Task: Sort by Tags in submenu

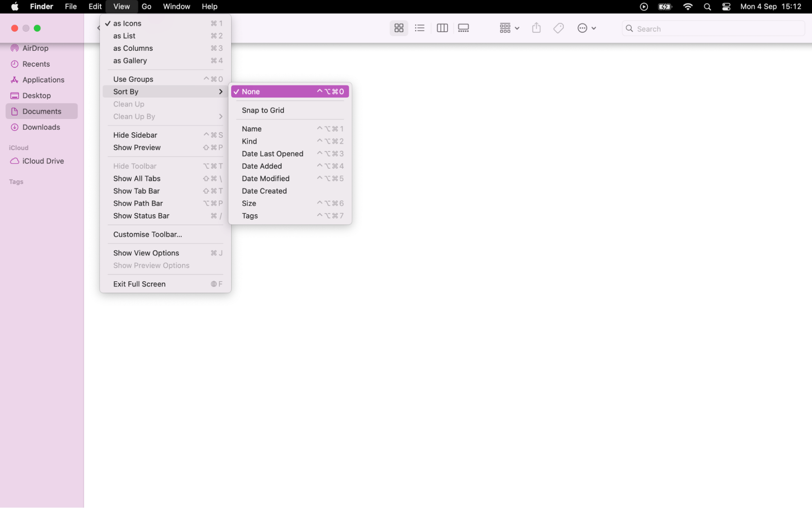Action: coord(290,216)
